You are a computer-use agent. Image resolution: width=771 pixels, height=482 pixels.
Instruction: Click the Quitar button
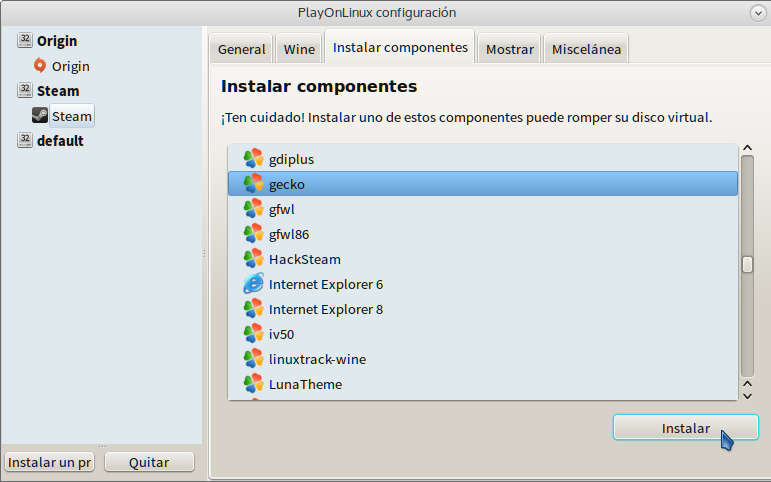[149, 462]
